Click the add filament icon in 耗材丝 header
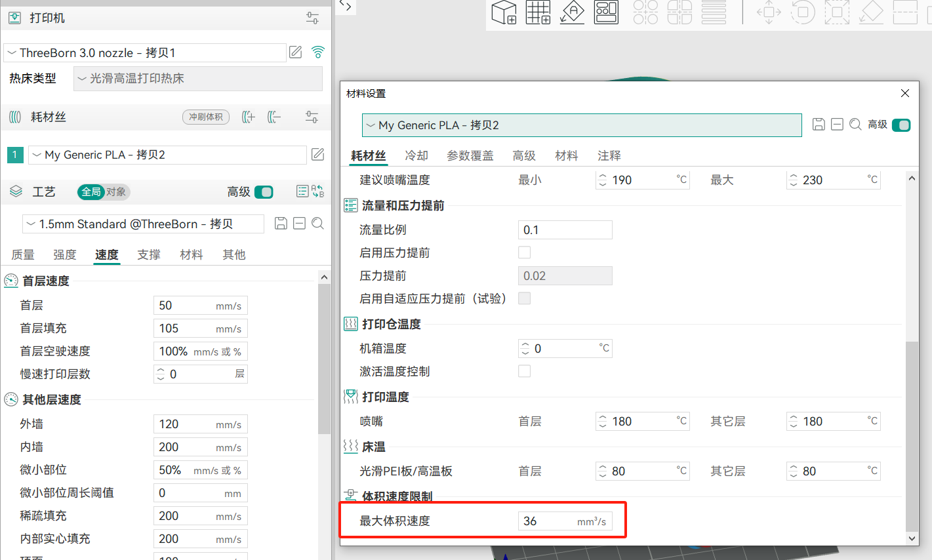 (248, 117)
